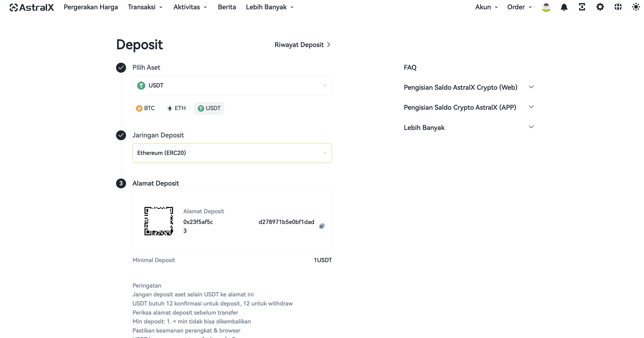Select the ETH quick asset chip
The image size is (644, 338).
tap(176, 108)
